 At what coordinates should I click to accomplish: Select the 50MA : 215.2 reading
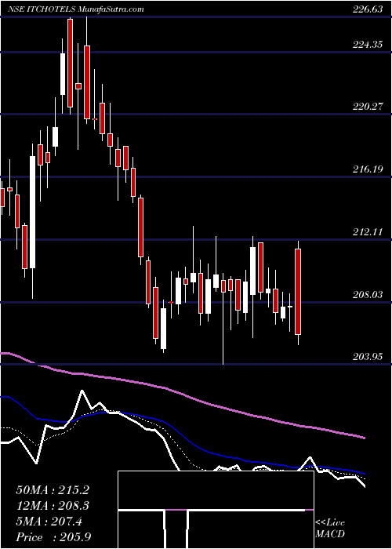point(53,490)
